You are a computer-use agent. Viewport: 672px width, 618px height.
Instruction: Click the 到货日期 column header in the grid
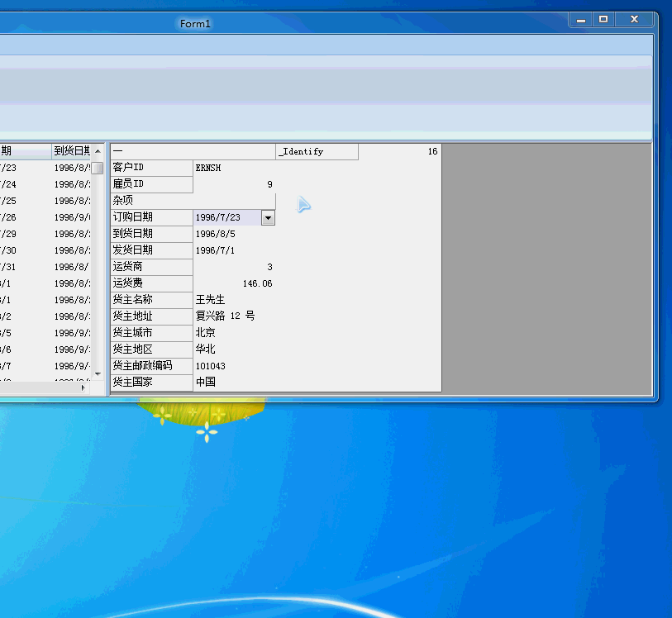click(x=71, y=150)
